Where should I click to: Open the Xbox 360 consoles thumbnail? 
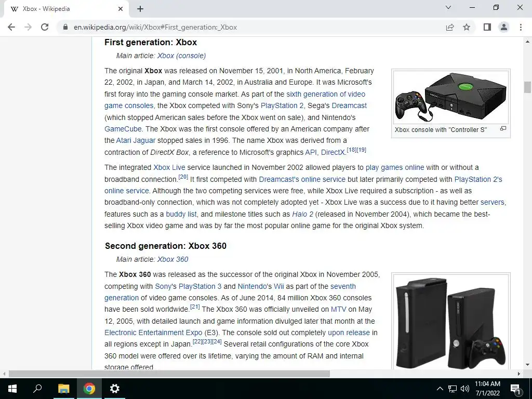point(451,322)
